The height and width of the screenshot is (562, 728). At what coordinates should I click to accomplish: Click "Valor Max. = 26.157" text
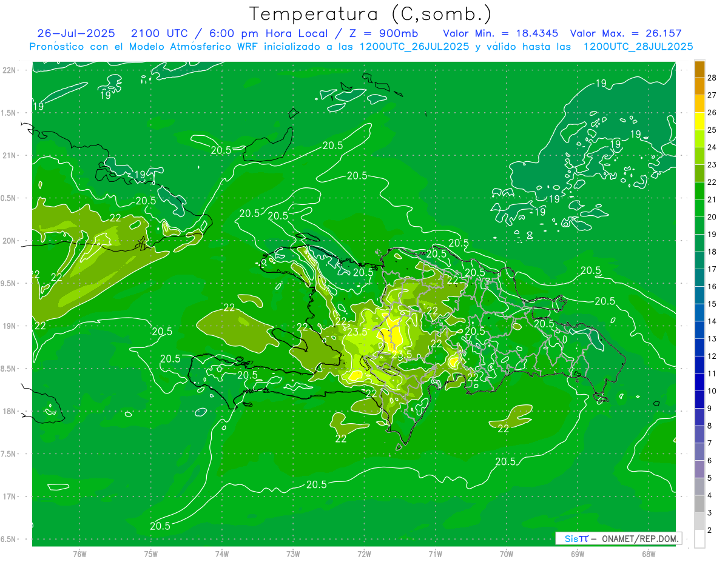pos(626,33)
